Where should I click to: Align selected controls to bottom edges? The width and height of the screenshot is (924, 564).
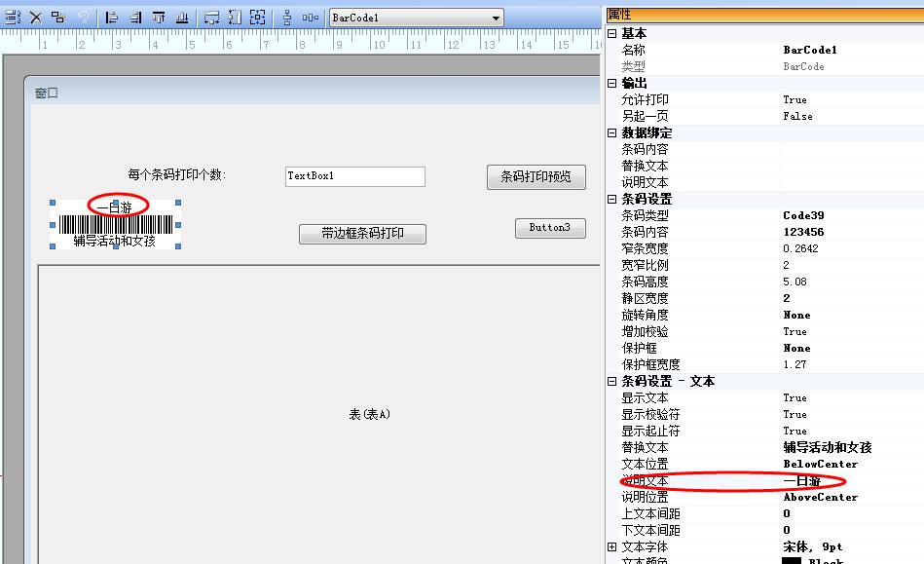[x=182, y=18]
